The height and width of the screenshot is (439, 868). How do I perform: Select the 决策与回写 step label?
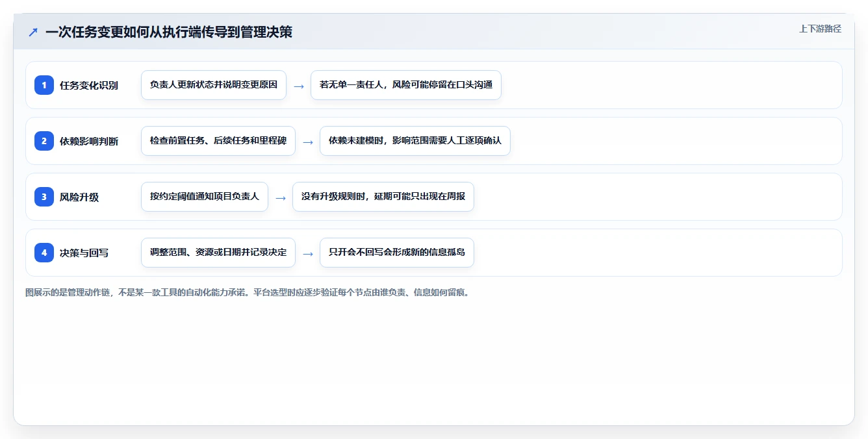84,253
